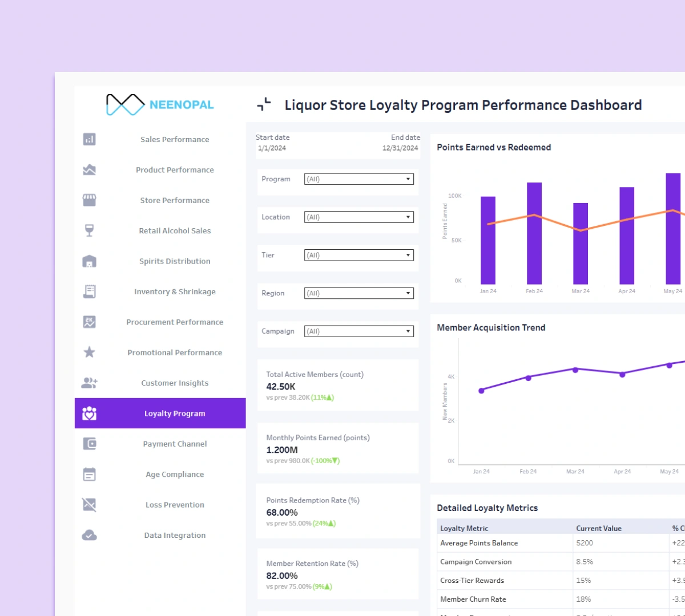The height and width of the screenshot is (616, 685).
Task: Switch to the Age Compliance section
Action: pos(174,474)
